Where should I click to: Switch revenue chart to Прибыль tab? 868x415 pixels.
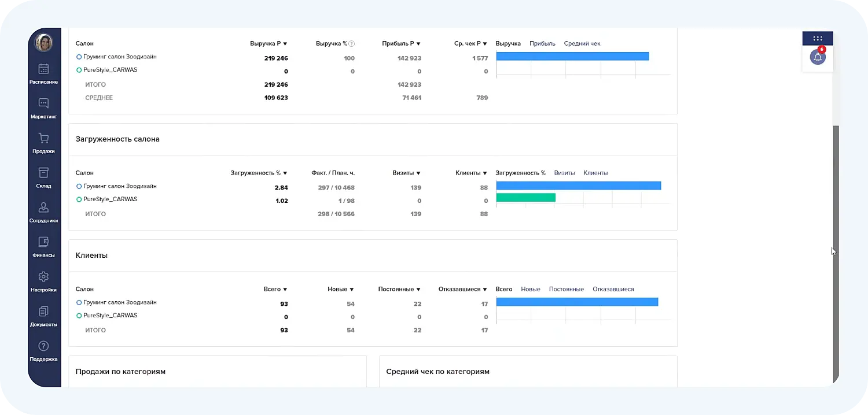tap(542, 44)
